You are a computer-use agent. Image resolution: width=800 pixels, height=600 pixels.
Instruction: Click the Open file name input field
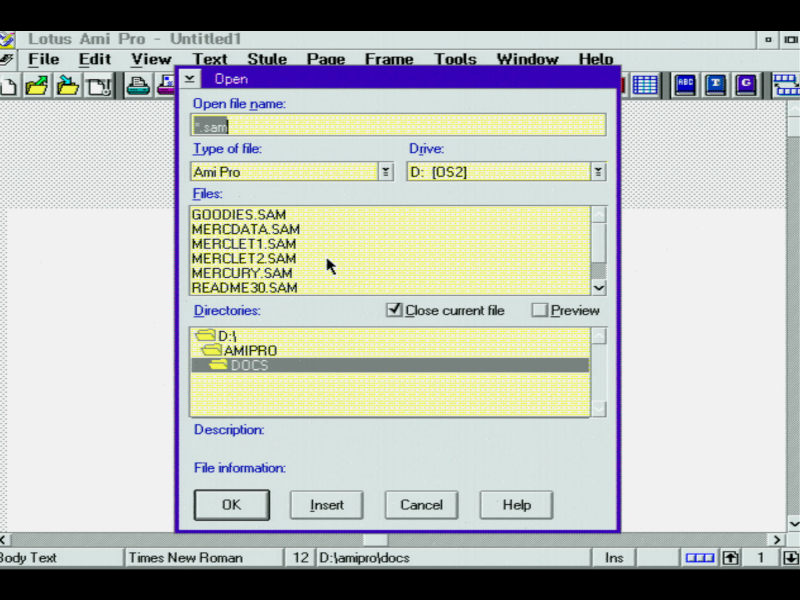tap(398, 125)
